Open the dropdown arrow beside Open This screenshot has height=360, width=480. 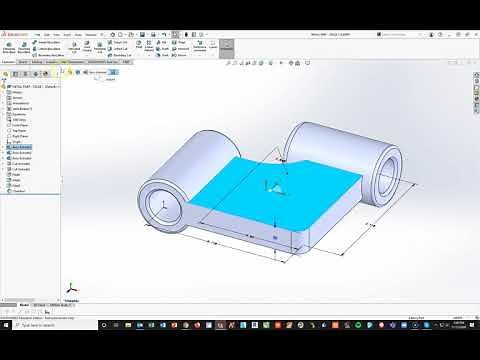click(x=136, y=35)
